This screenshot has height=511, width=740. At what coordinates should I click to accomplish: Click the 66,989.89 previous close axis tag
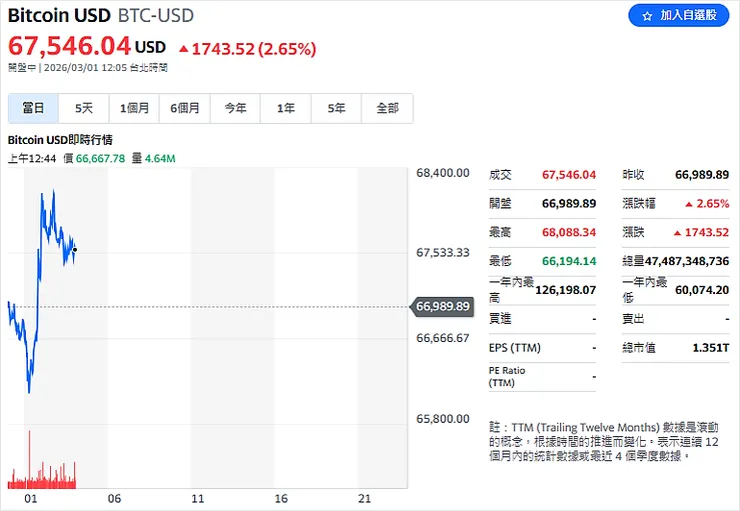tap(442, 307)
